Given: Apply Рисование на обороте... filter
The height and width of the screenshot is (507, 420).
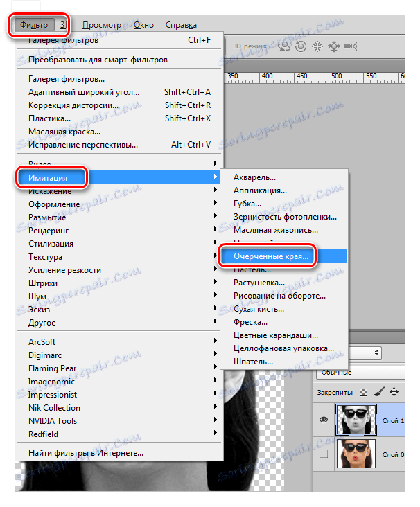Looking at the screenshot, I should point(284,296).
